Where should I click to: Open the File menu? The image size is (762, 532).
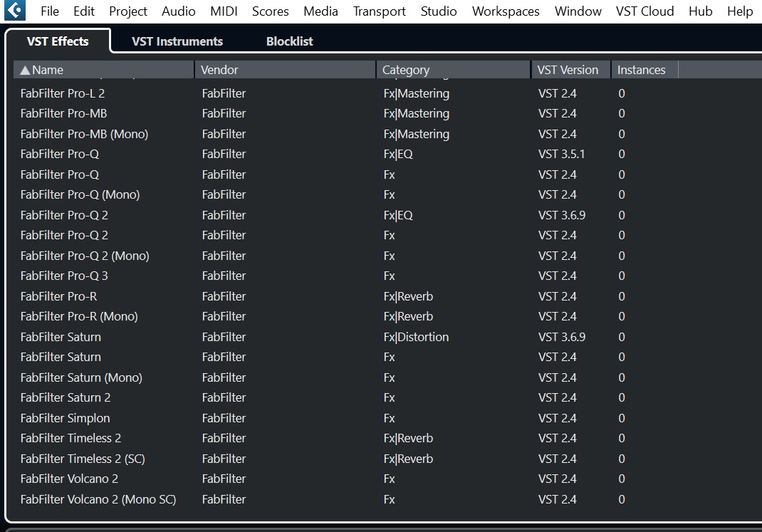pyautogui.click(x=50, y=11)
